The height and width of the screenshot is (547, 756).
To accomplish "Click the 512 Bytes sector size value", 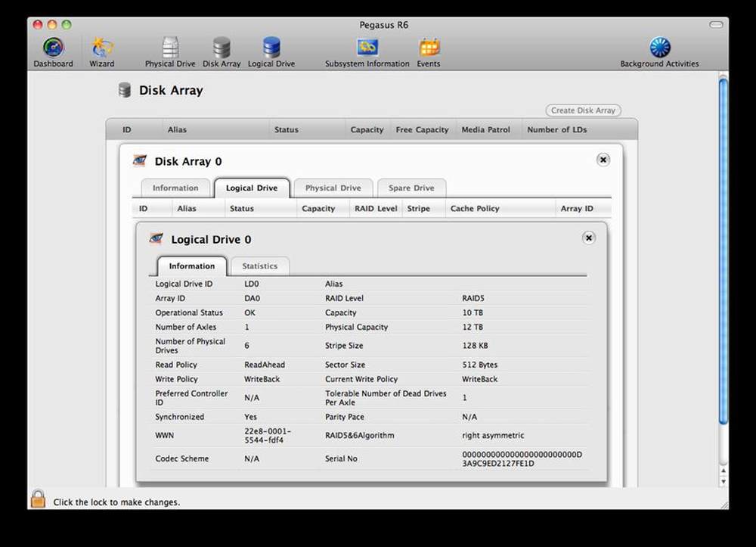I will click(480, 365).
